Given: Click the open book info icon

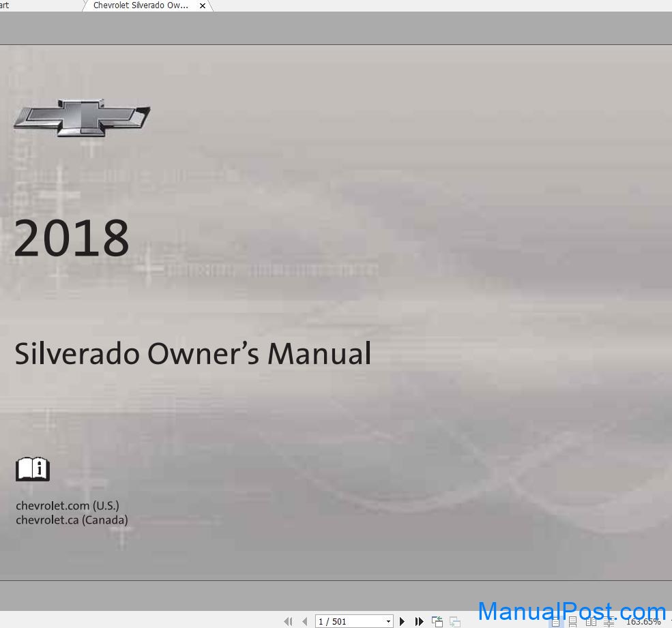Looking at the screenshot, I should 33,470.
